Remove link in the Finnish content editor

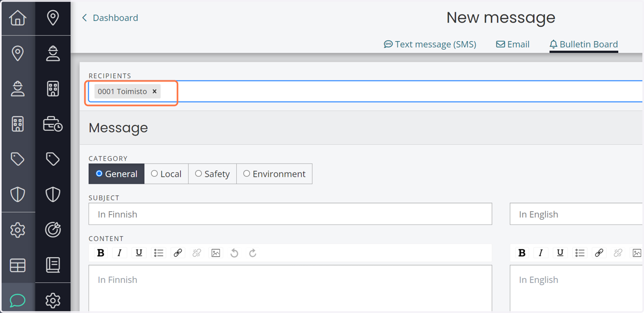coord(196,253)
